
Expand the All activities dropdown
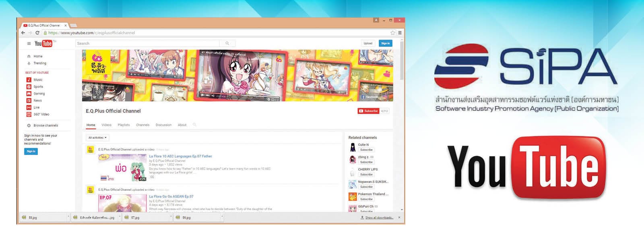coord(97,138)
